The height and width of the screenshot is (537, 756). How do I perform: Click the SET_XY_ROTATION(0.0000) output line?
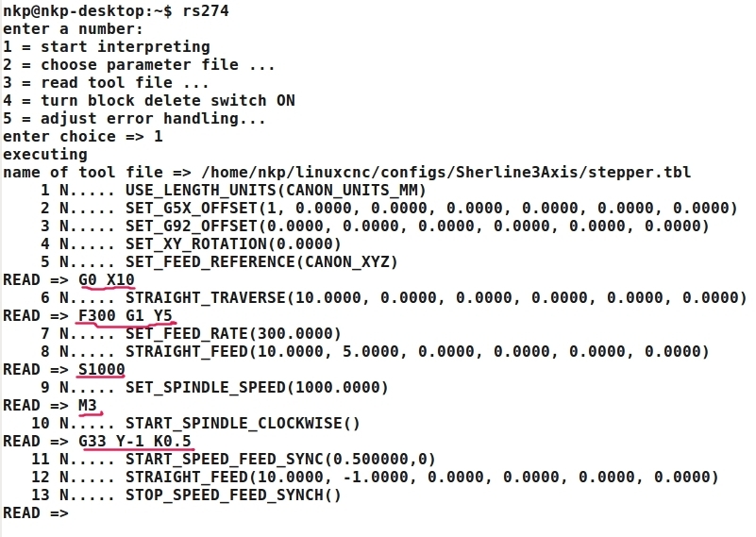point(233,244)
